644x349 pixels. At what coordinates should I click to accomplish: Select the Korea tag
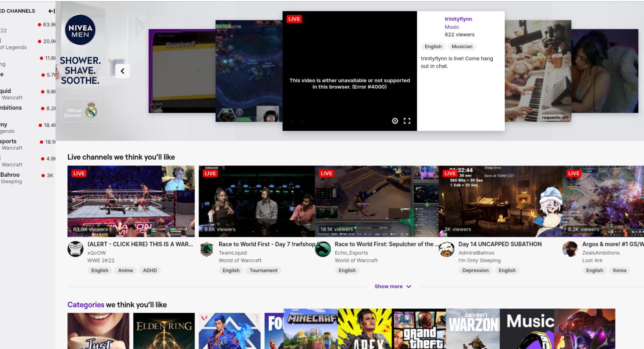point(620,270)
